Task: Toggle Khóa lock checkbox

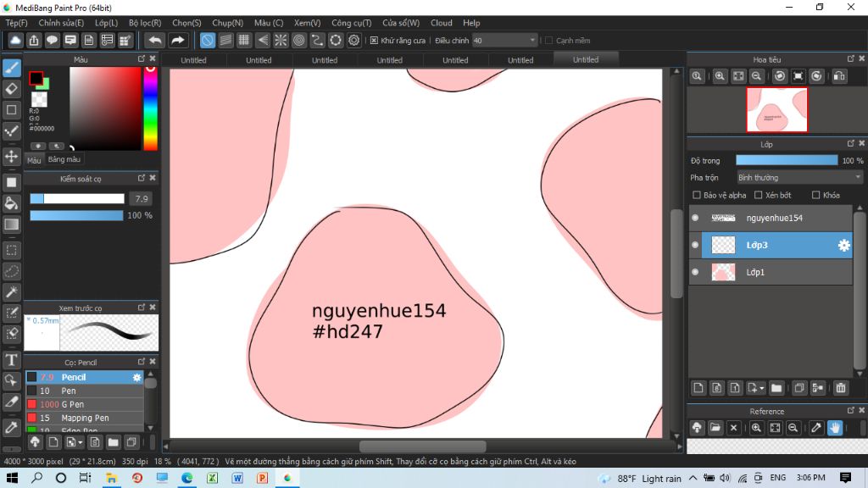Action: (816, 195)
